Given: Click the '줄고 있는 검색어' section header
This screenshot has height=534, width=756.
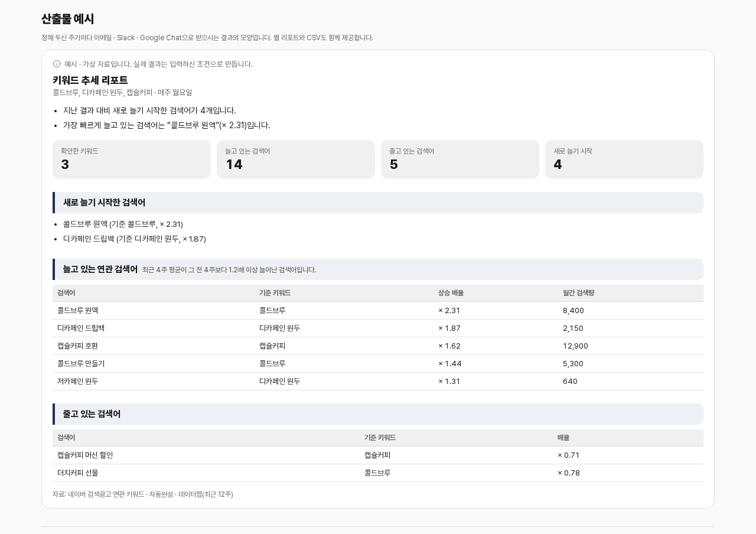Looking at the screenshot, I should tap(378, 414).
